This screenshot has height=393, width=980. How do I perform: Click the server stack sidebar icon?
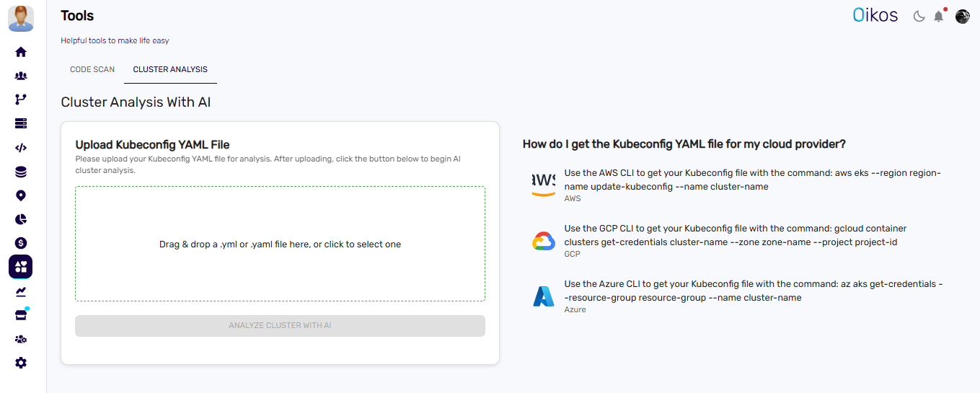[x=21, y=123]
